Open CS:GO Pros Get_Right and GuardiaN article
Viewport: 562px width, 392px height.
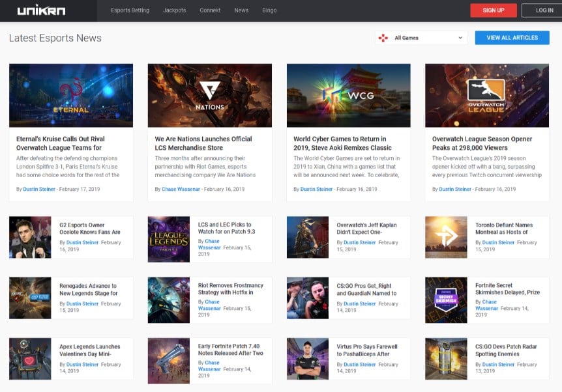point(366,289)
